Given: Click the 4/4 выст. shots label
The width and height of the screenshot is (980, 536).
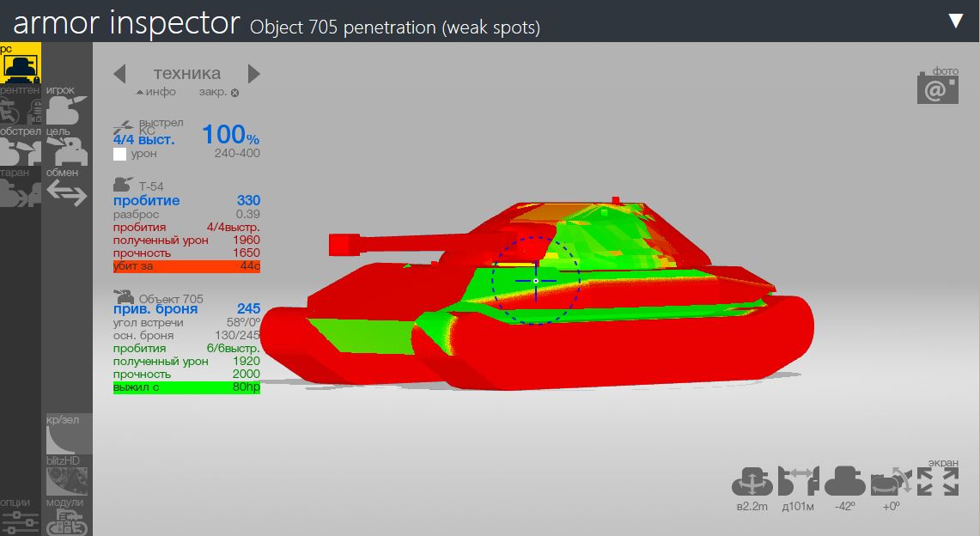Looking at the screenshot, I should [143, 140].
